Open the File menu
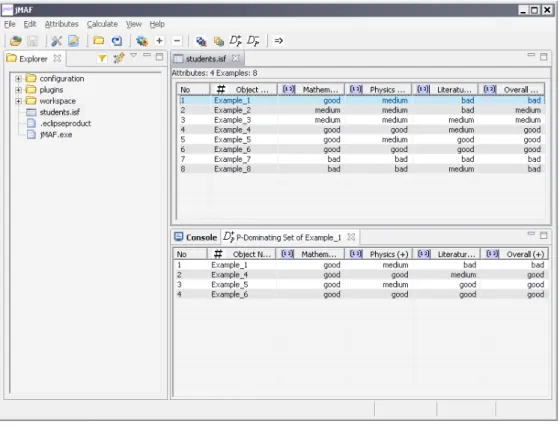 pyautogui.click(x=10, y=24)
